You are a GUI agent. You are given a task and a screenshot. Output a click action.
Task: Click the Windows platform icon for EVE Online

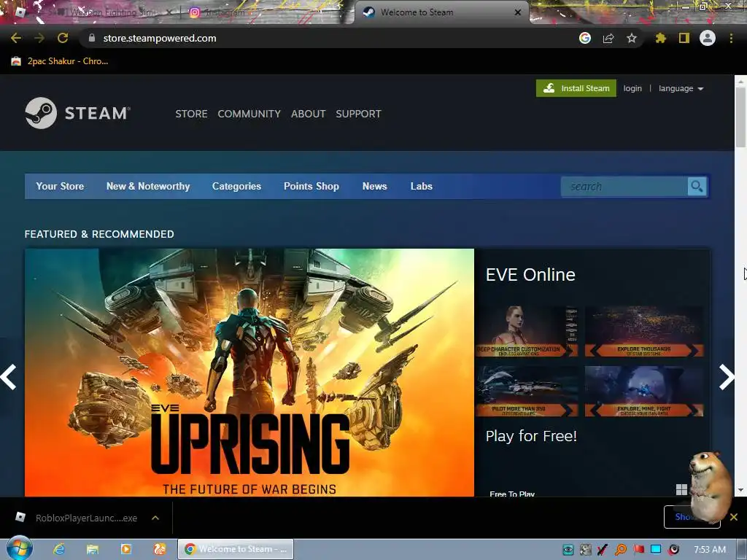tap(681, 489)
